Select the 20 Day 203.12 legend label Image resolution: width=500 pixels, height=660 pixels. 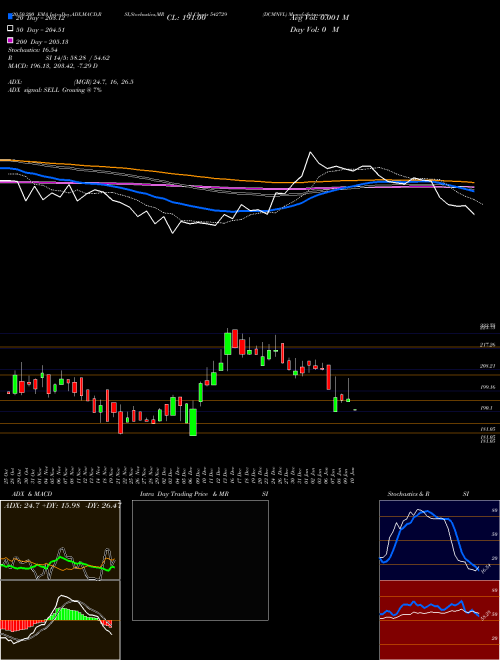coord(42,18)
